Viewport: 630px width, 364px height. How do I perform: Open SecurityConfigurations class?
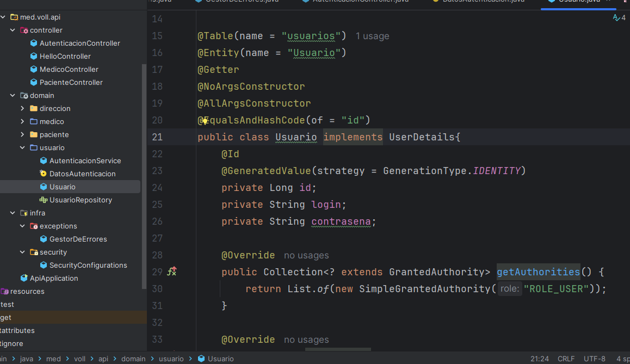88,265
